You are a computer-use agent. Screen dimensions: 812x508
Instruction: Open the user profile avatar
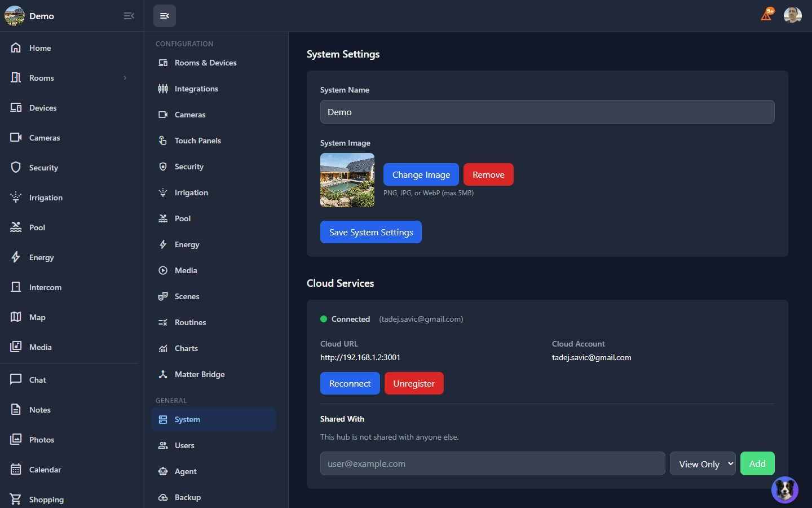[792, 15]
